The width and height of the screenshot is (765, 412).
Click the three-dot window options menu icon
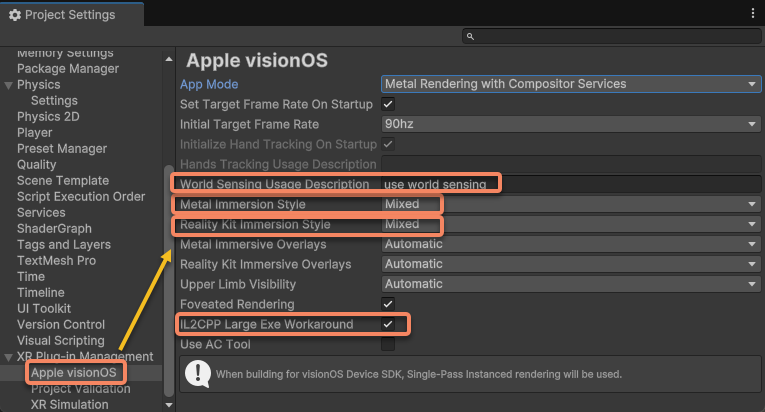(753, 14)
